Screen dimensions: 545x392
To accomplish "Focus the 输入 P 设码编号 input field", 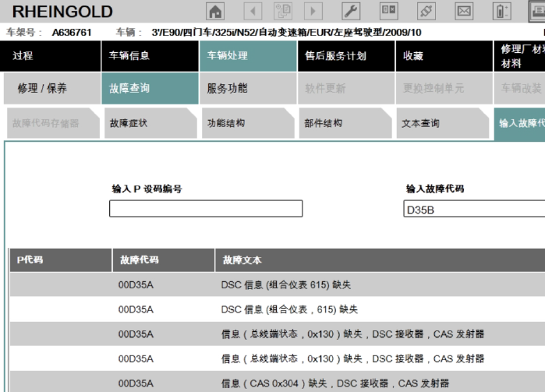I will point(206,209).
